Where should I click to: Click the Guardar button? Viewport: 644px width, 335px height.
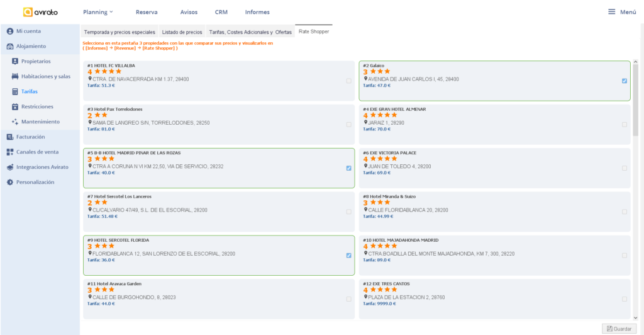coord(619,329)
